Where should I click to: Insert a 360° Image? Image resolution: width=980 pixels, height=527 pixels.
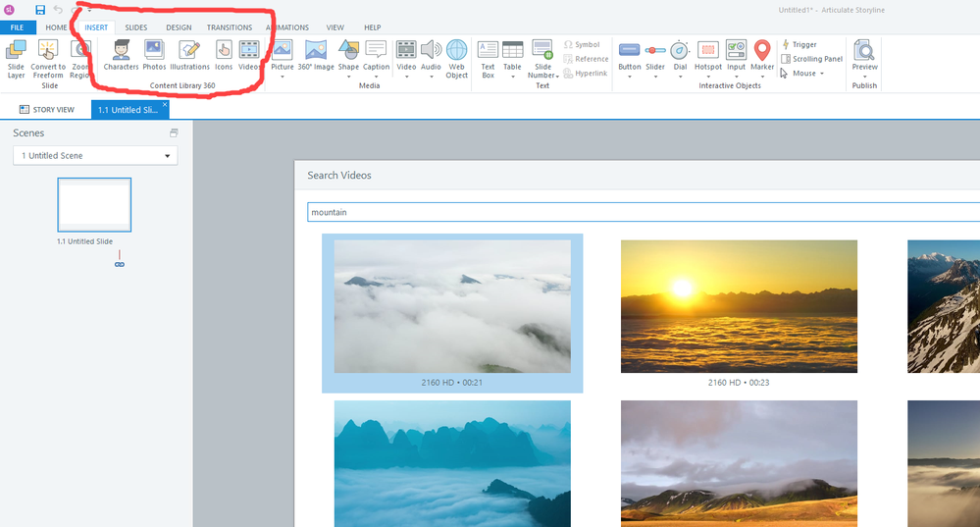pos(315,55)
